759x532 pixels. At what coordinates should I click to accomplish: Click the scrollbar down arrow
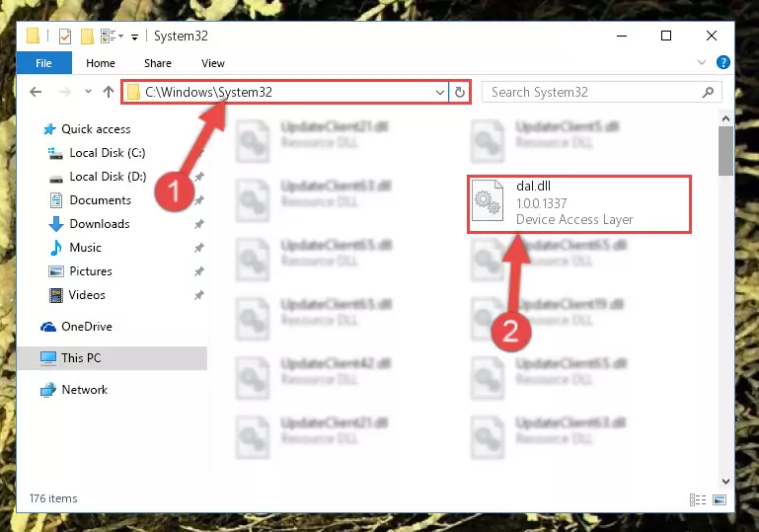[725, 482]
